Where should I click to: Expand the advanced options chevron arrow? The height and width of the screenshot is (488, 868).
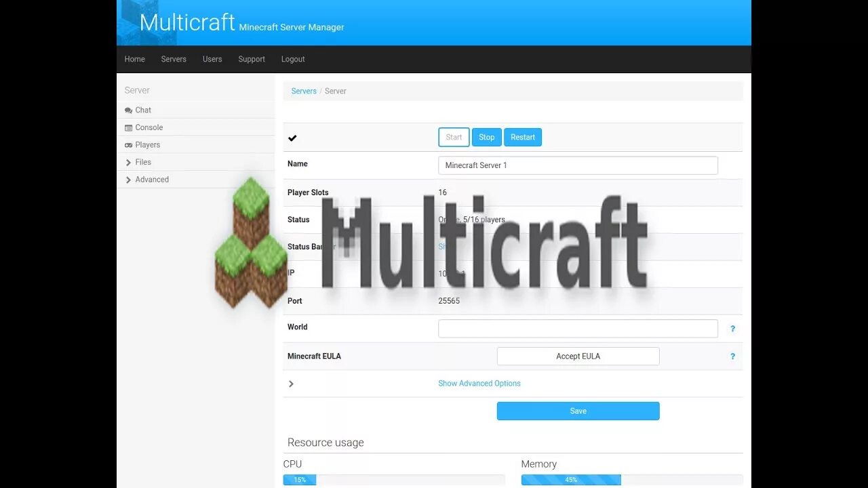[291, 384]
